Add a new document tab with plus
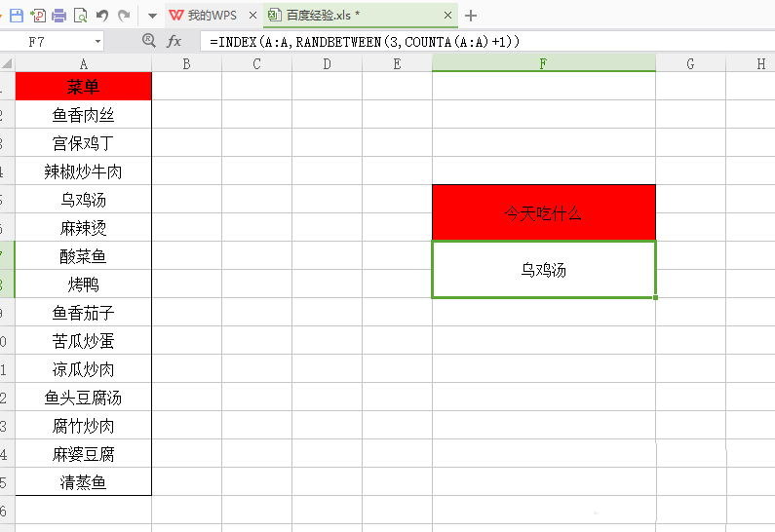Image resolution: width=775 pixels, height=532 pixels. (x=471, y=16)
